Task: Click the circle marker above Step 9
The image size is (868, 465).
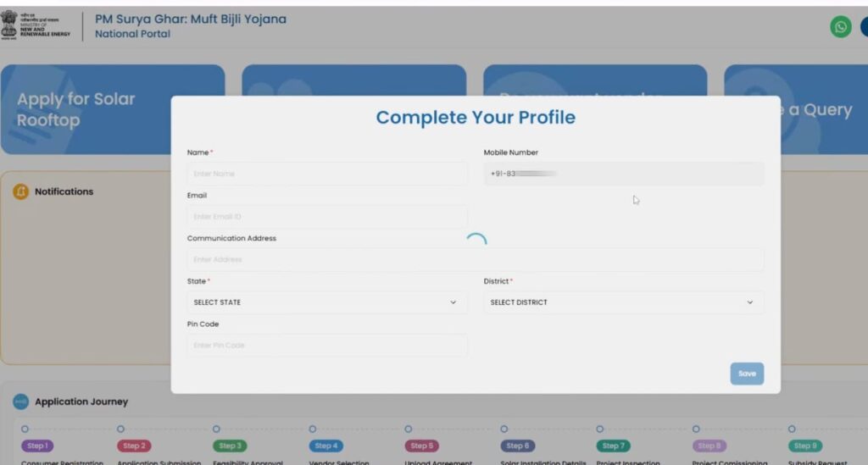Action: point(793,429)
